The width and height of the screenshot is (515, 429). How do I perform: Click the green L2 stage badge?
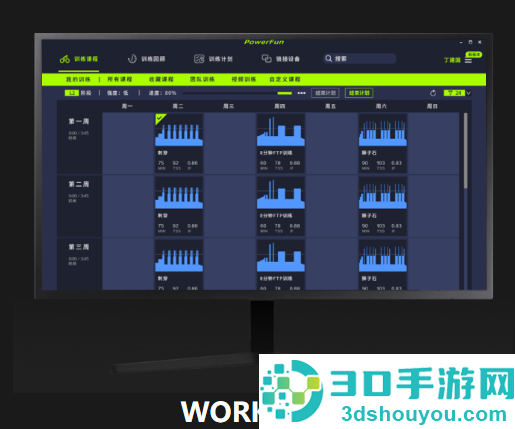pos(72,93)
